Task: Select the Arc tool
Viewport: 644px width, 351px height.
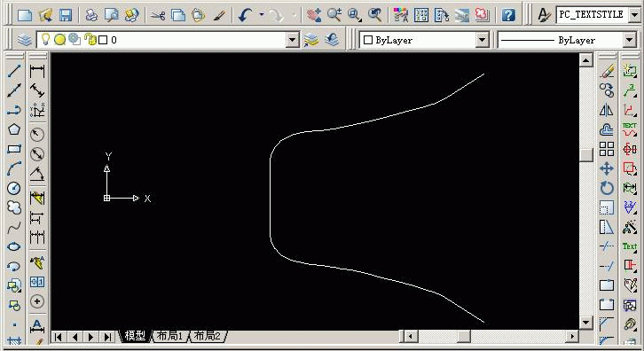Action: [14, 168]
